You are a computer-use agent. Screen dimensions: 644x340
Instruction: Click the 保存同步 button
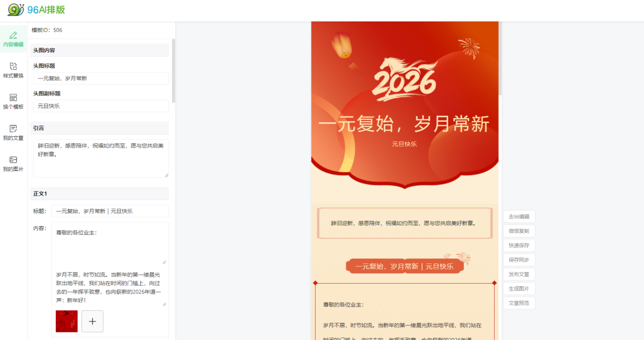[519, 260]
